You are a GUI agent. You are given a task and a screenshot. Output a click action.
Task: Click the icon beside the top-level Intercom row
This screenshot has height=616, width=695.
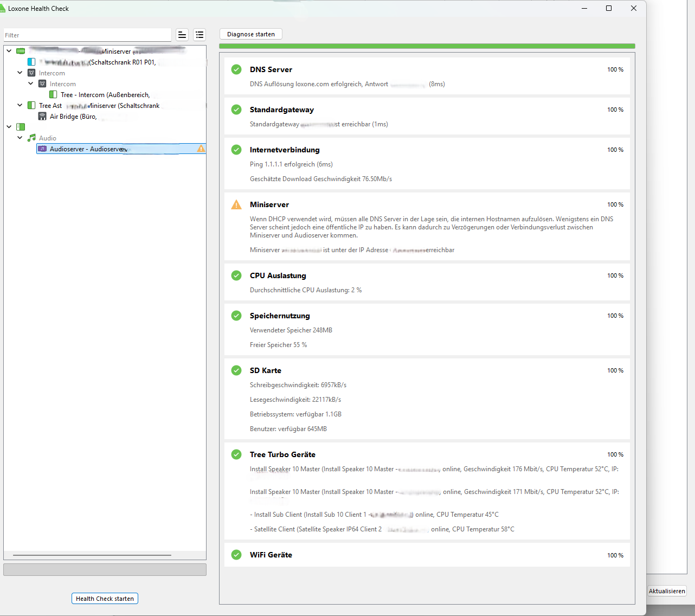click(31, 73)
